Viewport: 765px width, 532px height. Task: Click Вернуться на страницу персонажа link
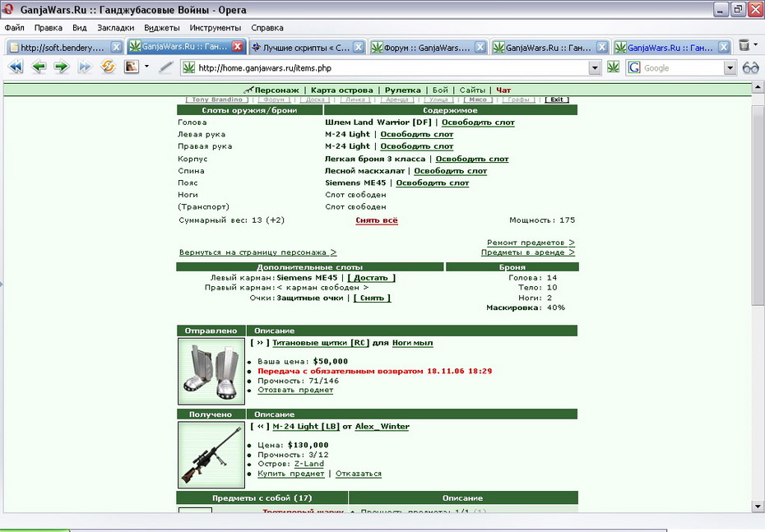257,252
